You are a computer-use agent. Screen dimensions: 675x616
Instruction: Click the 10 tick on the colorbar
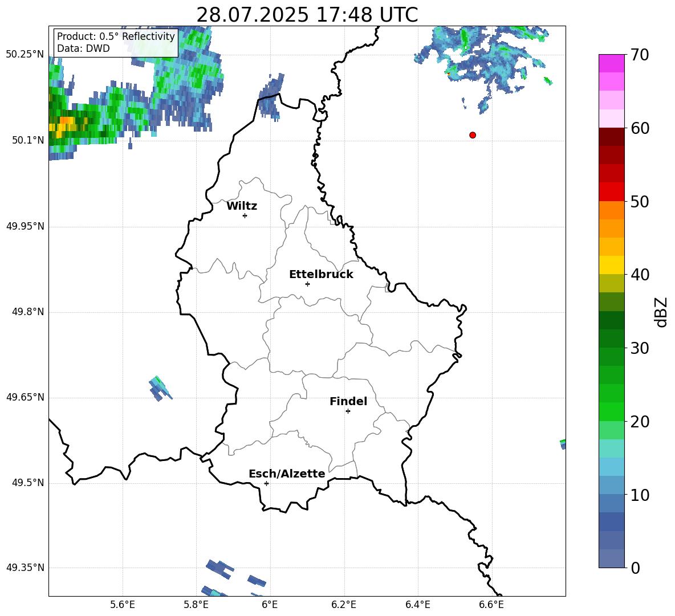click(x=639, y=495)
